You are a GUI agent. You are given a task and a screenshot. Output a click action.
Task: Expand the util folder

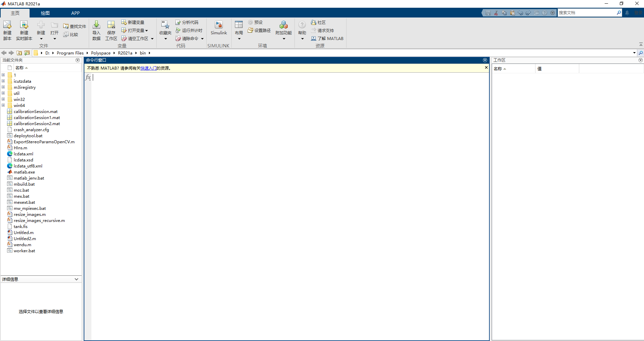(3, 93)
